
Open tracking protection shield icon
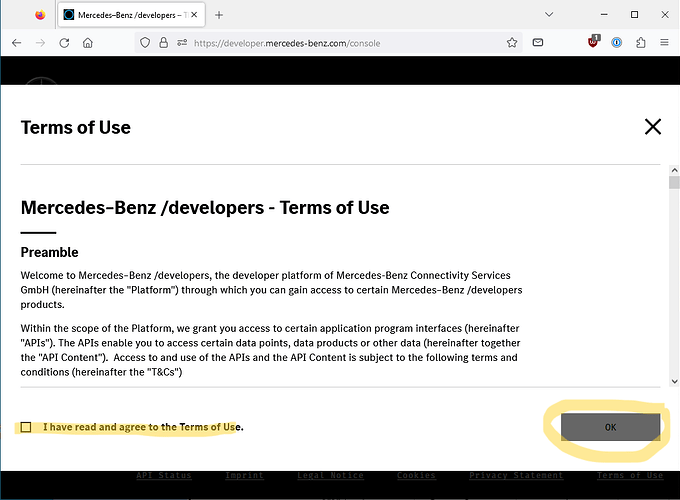(145, 42)
